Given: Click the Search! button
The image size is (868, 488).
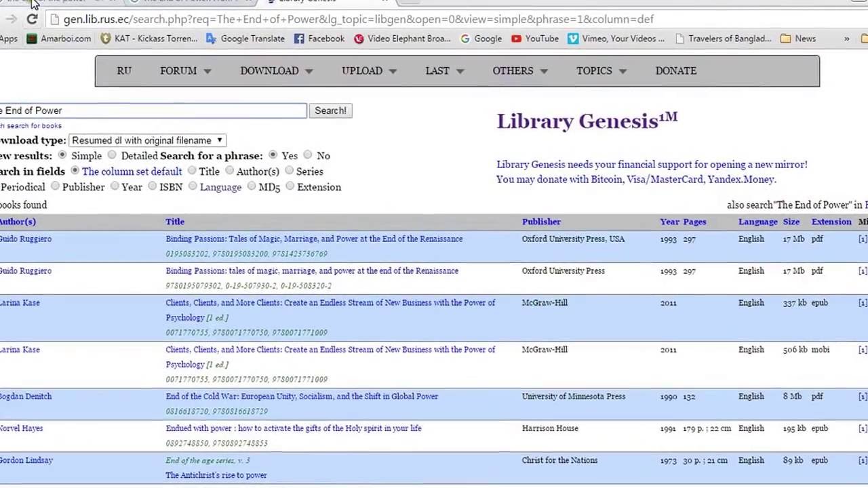Looking at the screenshot, I should (330, 110).
